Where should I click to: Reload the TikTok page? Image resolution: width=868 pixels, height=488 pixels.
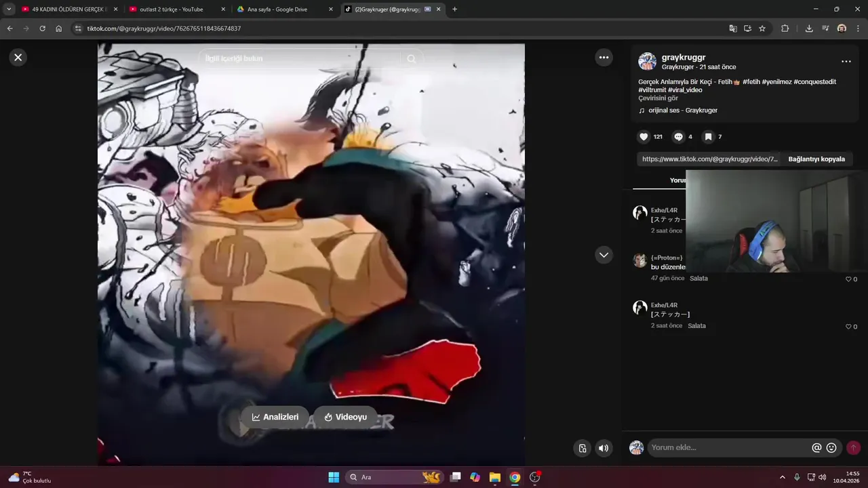[x=42, y=28]
